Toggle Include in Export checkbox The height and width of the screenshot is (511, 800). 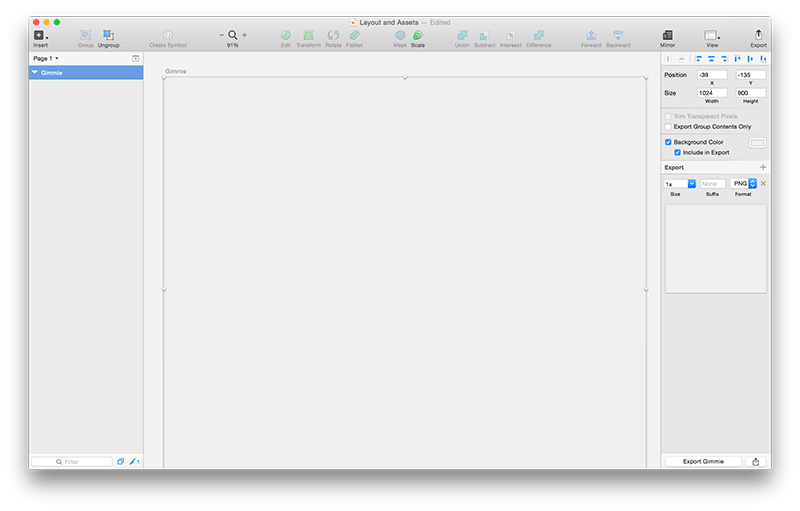pyautogui.click(x=677, y=152)
